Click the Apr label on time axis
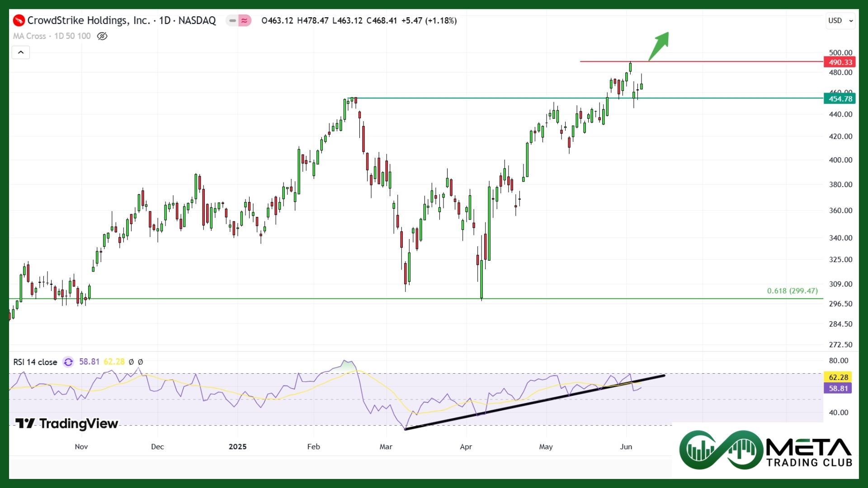The image size is (868, 488). click(x=466, y=446)
